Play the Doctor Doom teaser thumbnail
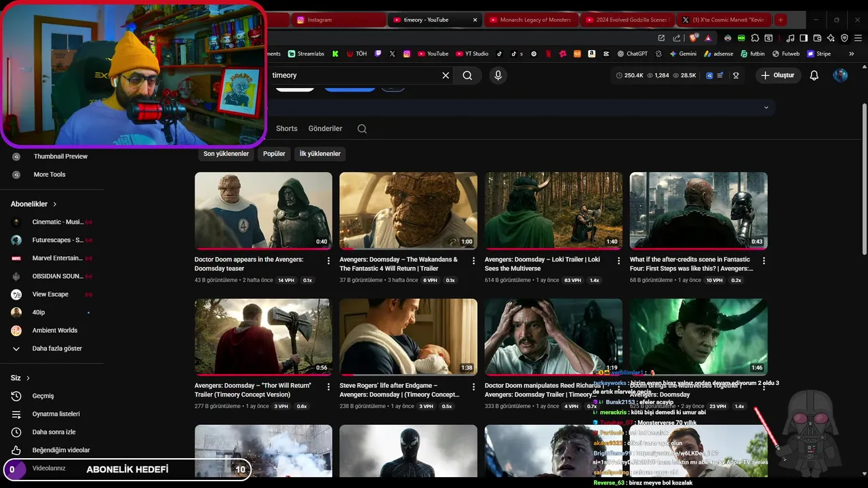 pyautogui.click(x=263, y=211)
